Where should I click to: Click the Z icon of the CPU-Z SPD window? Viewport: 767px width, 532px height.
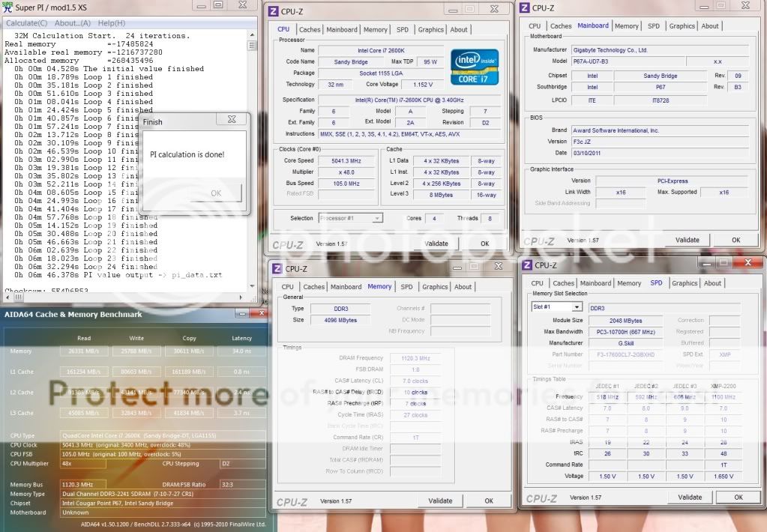(x=527, y=265)
